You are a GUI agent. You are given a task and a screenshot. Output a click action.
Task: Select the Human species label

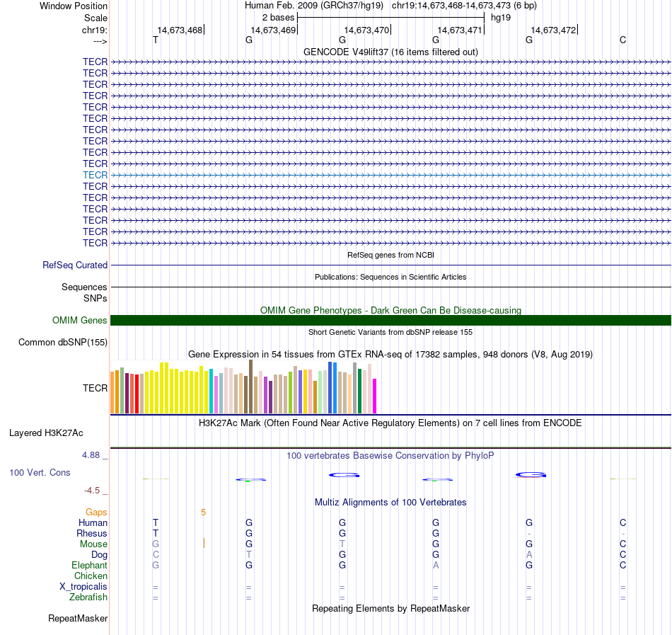93,522
